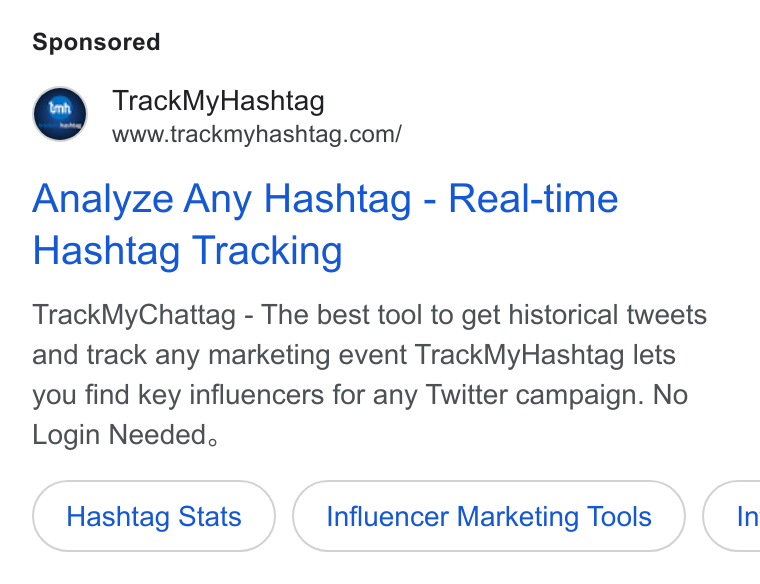Image resolution: width=760 pixels, height=584 pixels.
Task: Click 'Marketing' inside the second sitelink chip
Action: (517, 517)
